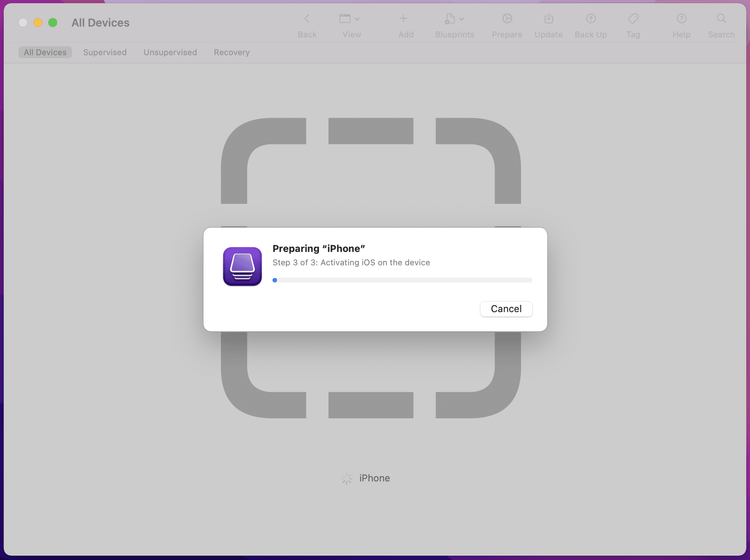750x560 pixels.
Task: Select the iPhone device label
Action: point(375,478)
